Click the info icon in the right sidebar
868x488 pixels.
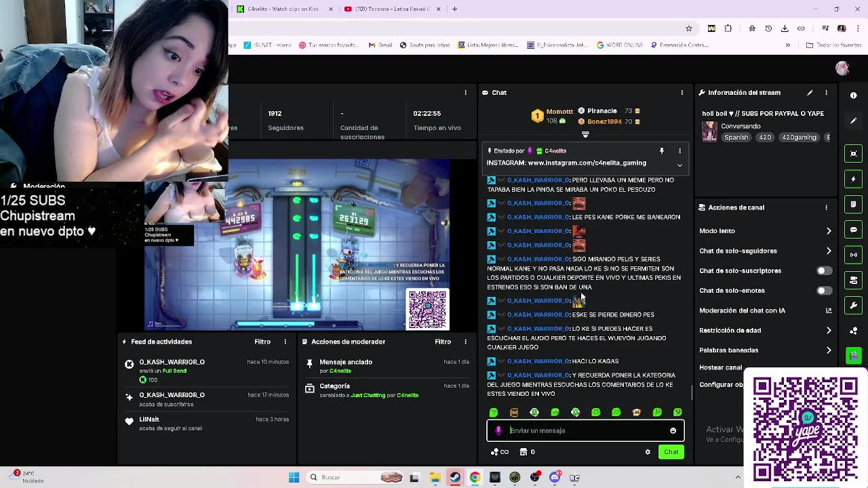click(854, 96)
